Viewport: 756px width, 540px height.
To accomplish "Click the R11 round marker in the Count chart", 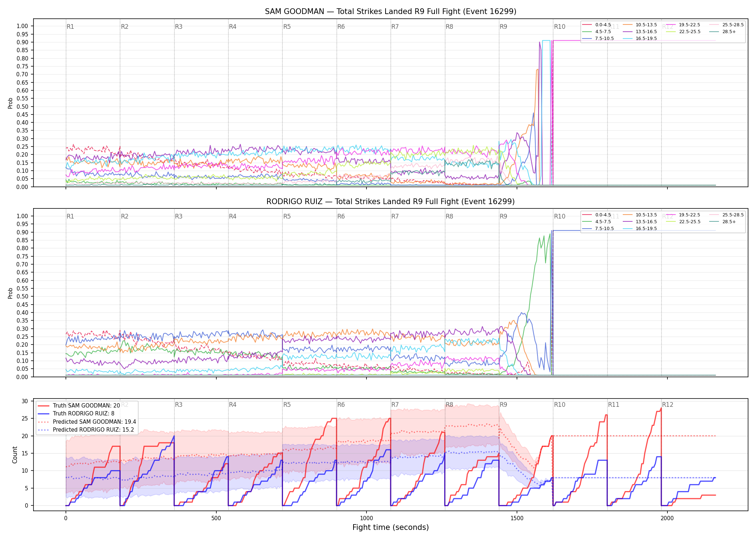I will [614, 405].
